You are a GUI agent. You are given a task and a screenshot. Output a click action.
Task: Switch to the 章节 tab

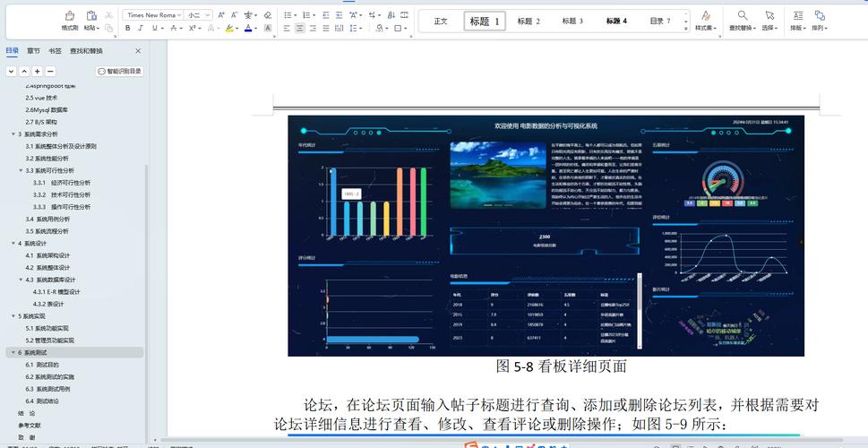coord(33,51)
